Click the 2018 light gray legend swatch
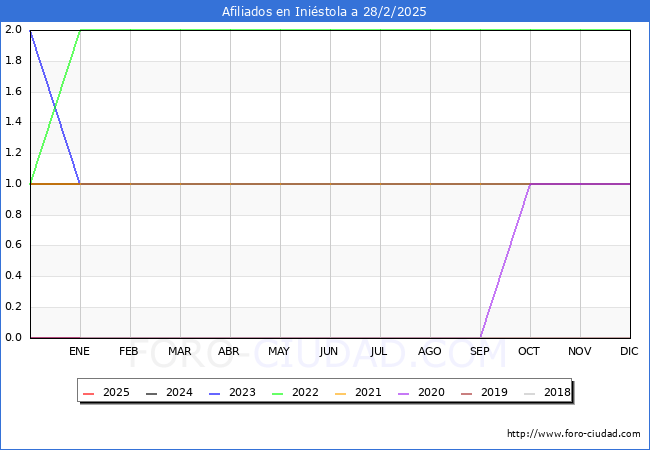The height and width of the screenshot is (450, 650). pyautogui.click(x=529, y=393)
